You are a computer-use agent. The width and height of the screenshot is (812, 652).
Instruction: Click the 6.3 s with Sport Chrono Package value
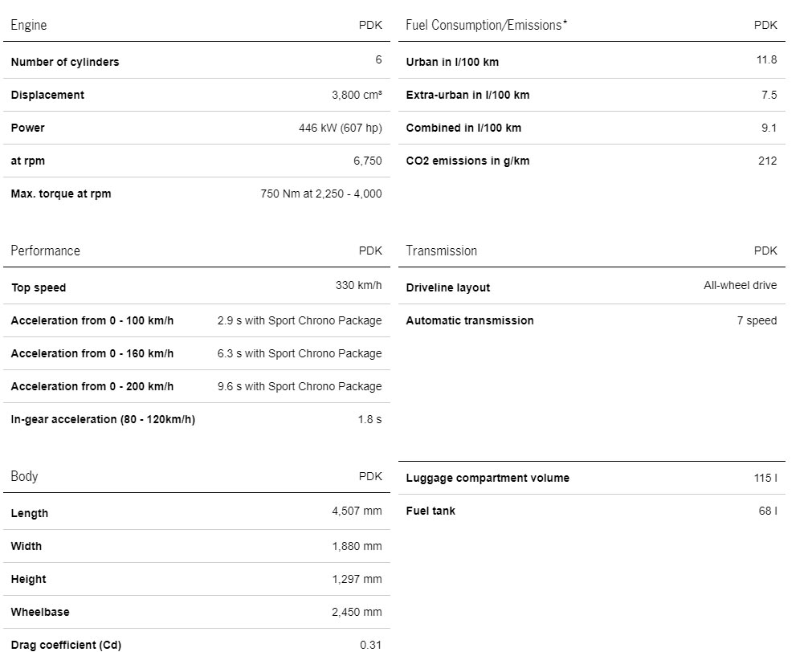(x=300, y=353)
